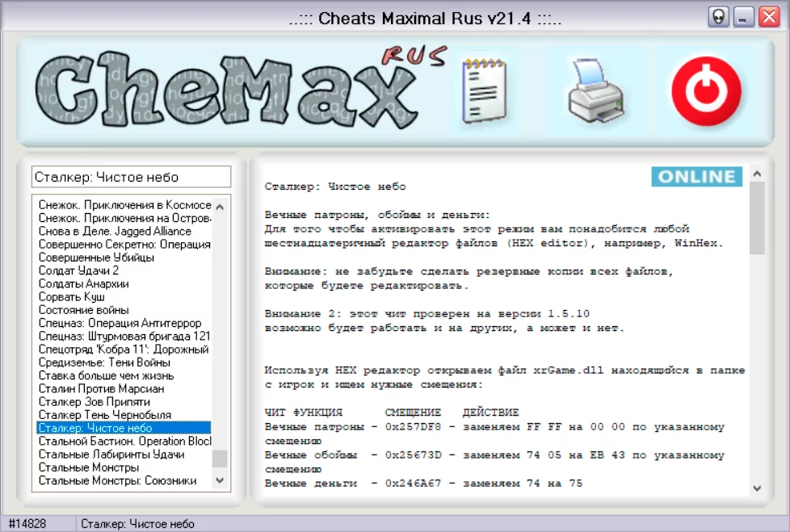The image size is (790, 532).
Task: Close the Cheats Maximal Rus window
Action: click(769, 17)
